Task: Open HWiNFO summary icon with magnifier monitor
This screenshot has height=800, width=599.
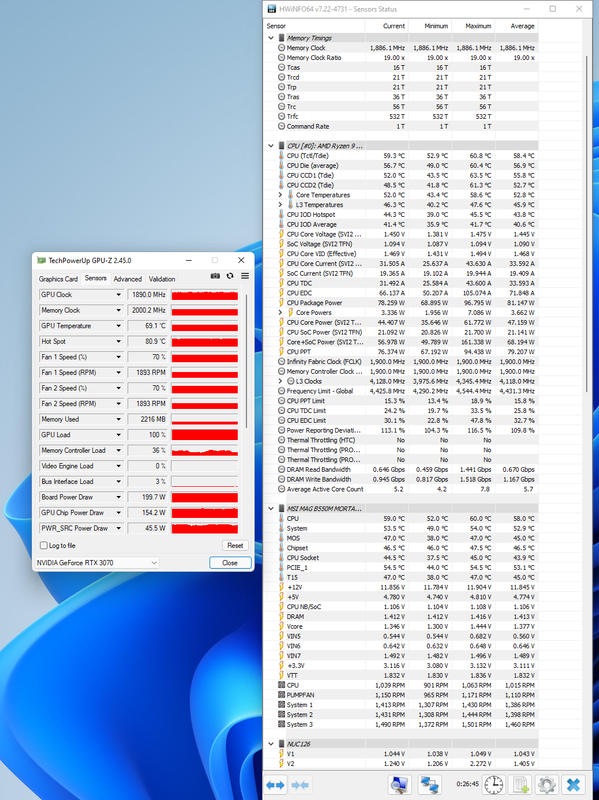Action: pos(400,785)
